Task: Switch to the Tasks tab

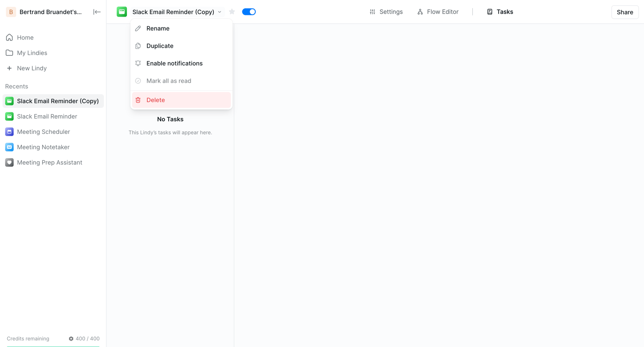Action: [500, 12]
